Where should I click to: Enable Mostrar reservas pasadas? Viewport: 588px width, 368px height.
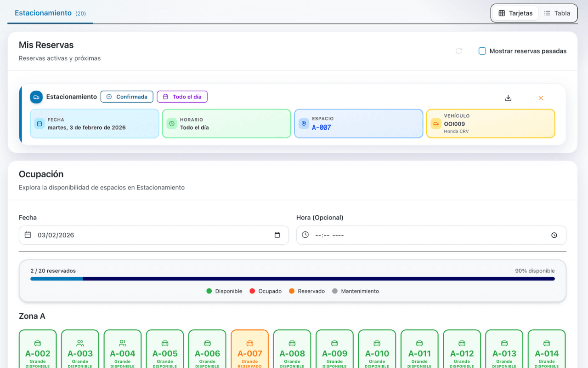point(482,51)
